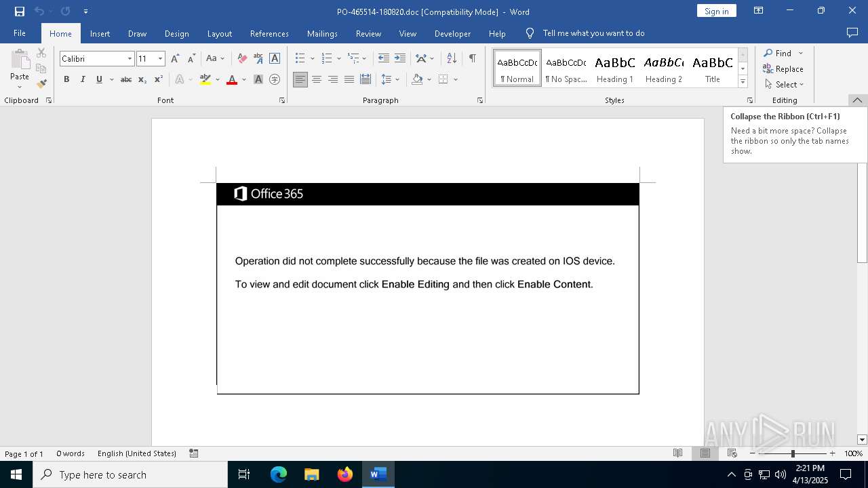Click the Format Painter brush icon
868x488 pixels.
click(x=41, y=84)
